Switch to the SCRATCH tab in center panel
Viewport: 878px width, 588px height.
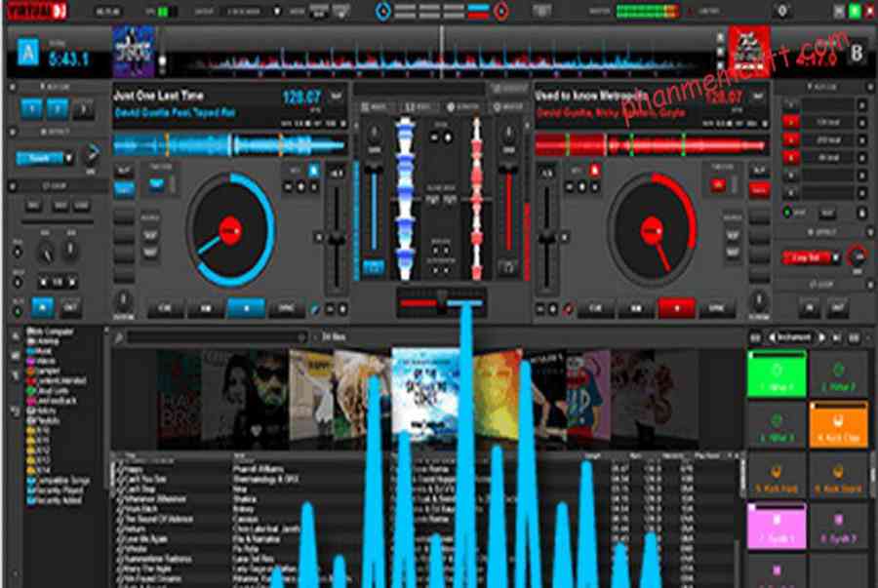pos(463,106)
